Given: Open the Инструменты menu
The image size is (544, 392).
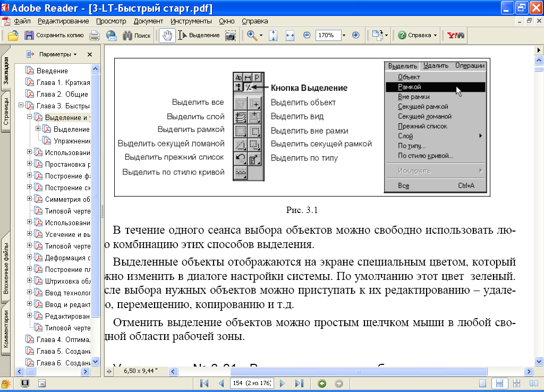Looking at the screenshot, I should pos(191,21).
